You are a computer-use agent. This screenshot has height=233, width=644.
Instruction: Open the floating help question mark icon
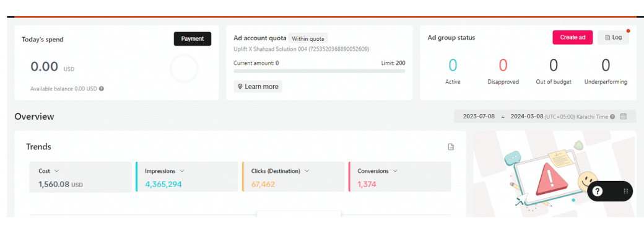coord(598,191)
